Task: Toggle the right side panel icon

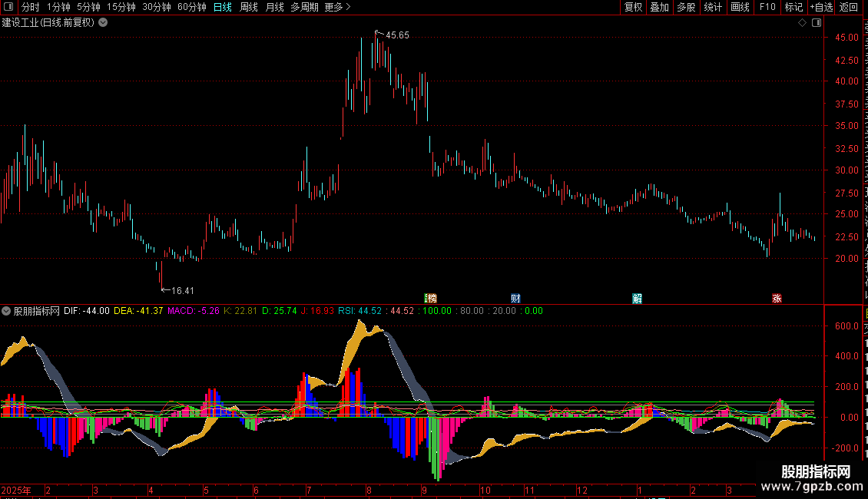Action: point(817,23)
